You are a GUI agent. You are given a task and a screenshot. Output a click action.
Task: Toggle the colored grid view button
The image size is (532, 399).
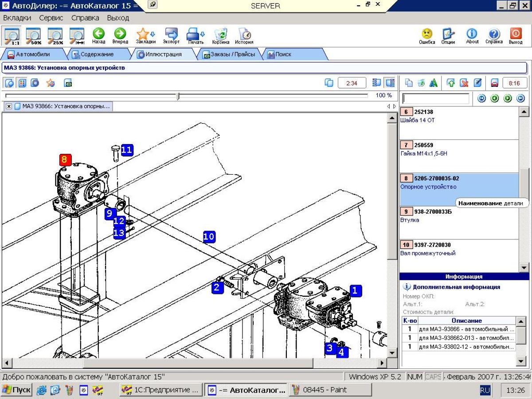click(x=22, y=83)
